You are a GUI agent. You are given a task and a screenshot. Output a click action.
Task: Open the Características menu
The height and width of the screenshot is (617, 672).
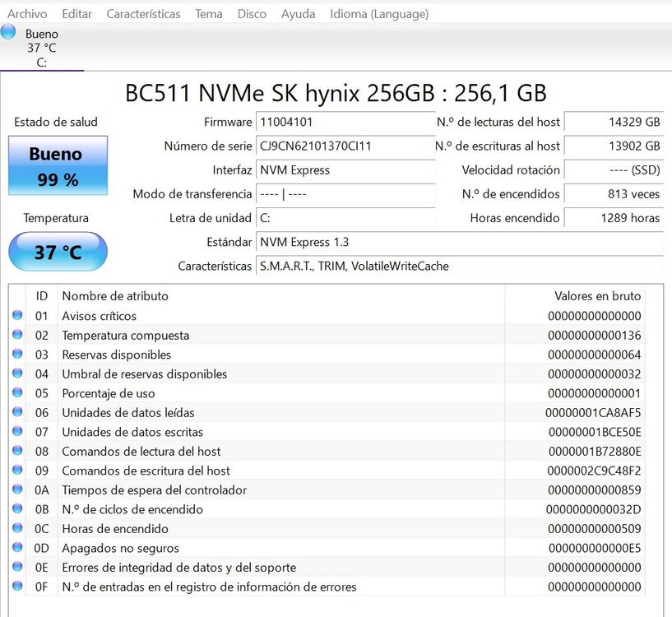click(x=143, y=14)
